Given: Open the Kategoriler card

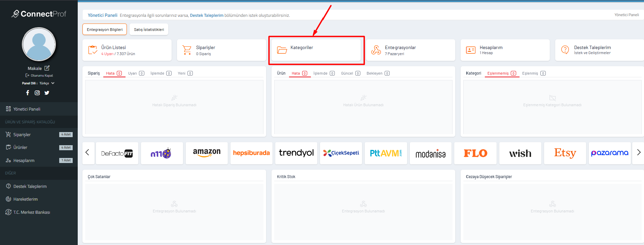Looking at the screenshot, I should [x=316, y=50].
